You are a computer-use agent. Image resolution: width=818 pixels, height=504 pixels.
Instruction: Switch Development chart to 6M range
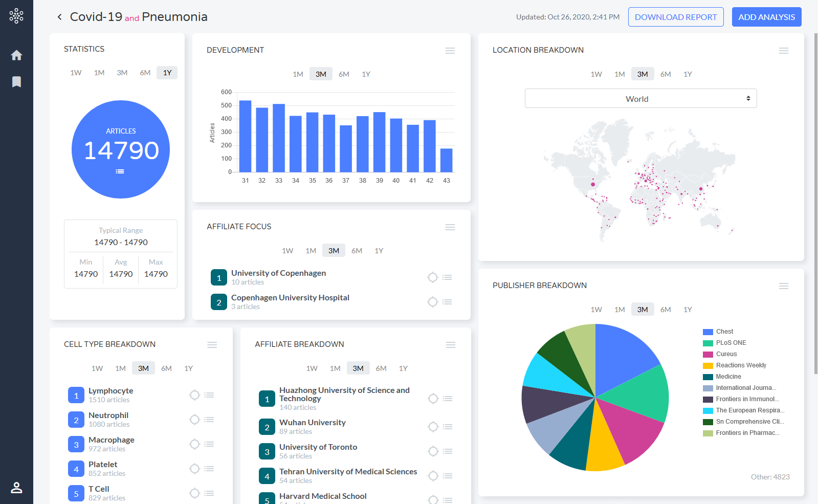[x=344, y=74]
